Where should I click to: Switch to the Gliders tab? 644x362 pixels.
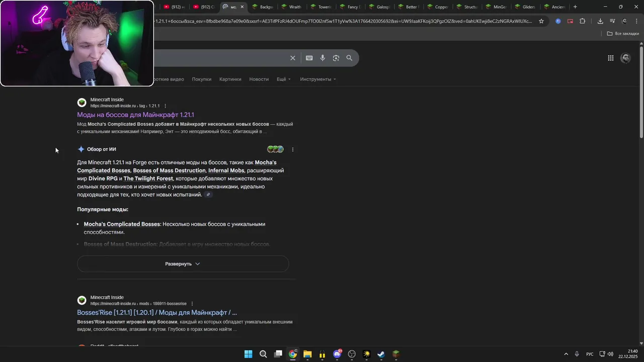(525, 7)
